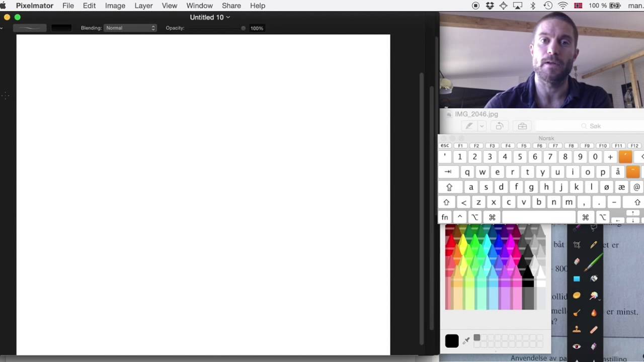Click the Wi-Fi status icon

(x=563, y=6)
